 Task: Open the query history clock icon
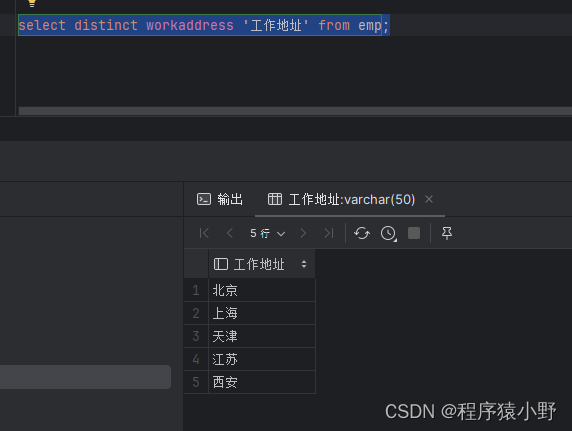click(x=389, y=234)
